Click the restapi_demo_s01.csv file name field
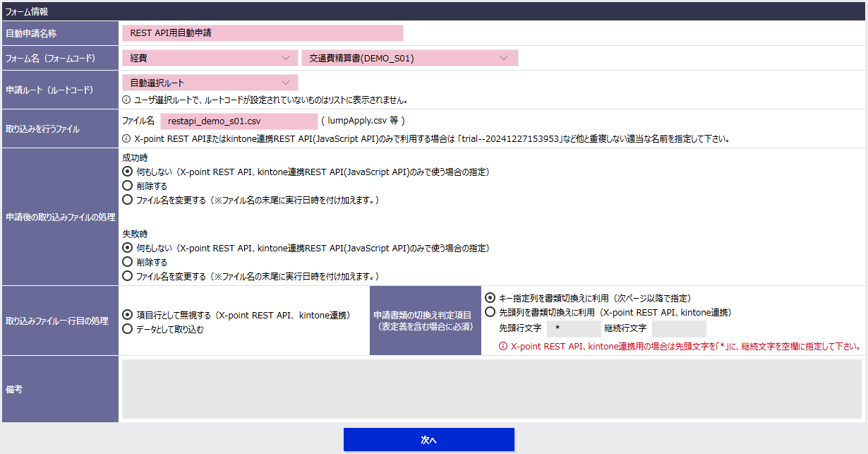 click(238, 121)
